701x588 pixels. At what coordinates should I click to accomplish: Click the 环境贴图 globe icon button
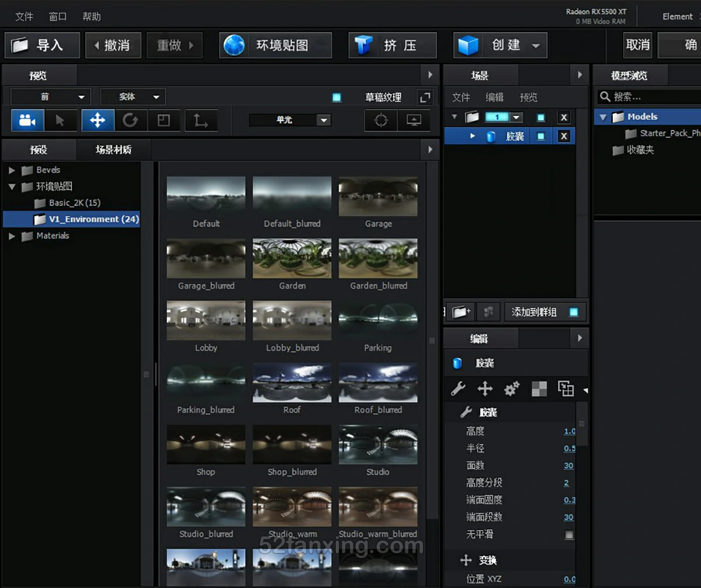tap(276, 45)
